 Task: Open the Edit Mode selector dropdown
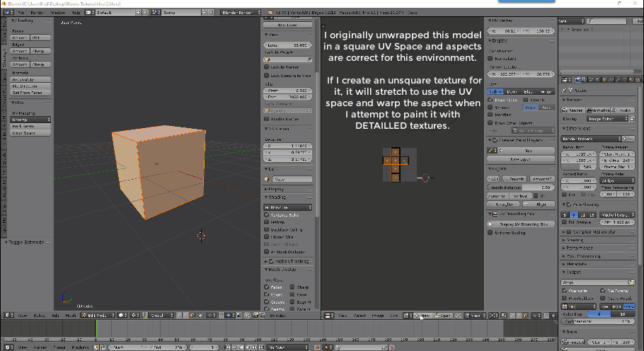97,315
